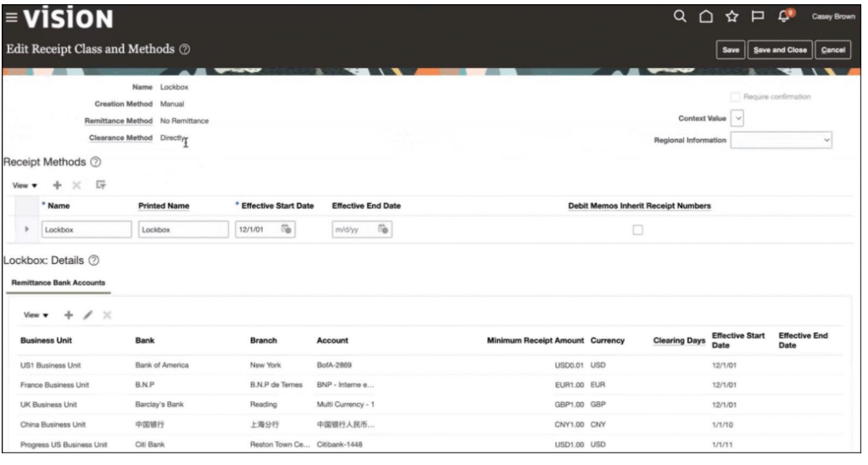
Task: Check the Require confirmation box
Action: point(736,97)
